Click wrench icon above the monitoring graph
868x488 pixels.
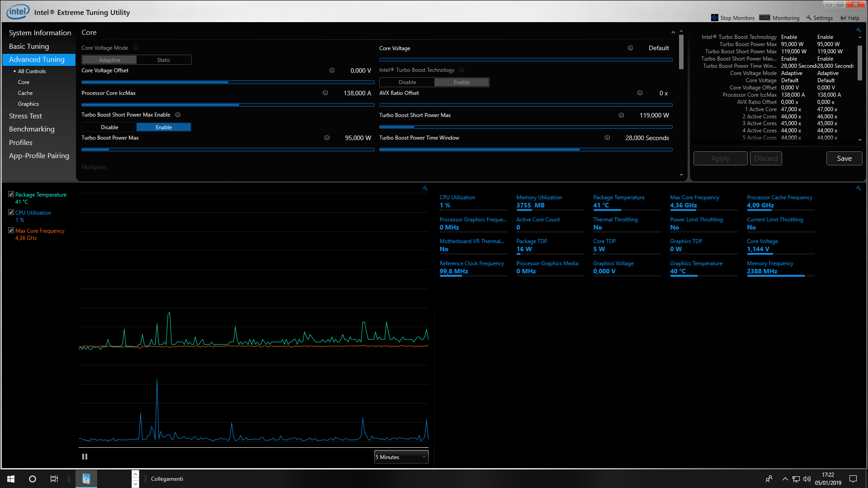[x=425, y=188]
